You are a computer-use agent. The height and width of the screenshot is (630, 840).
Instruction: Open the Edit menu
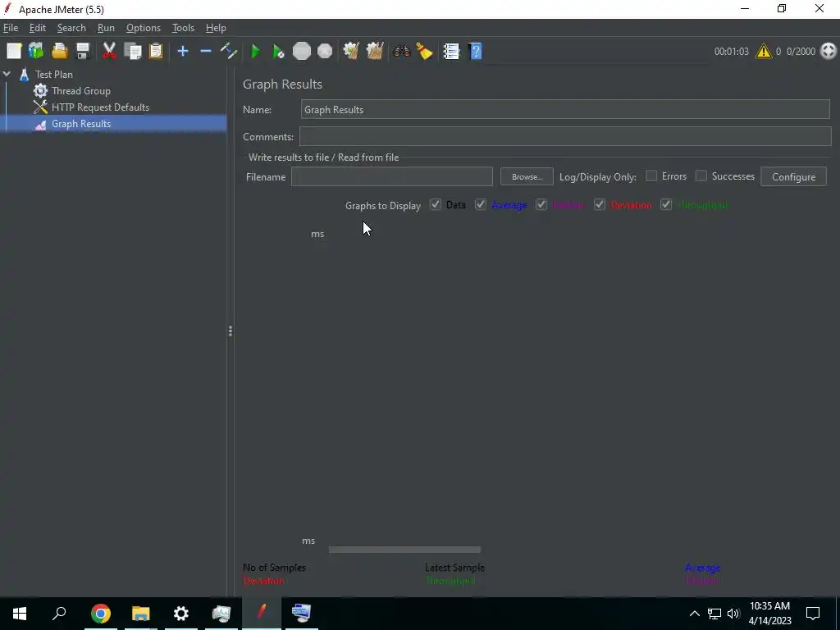(37, 28)
